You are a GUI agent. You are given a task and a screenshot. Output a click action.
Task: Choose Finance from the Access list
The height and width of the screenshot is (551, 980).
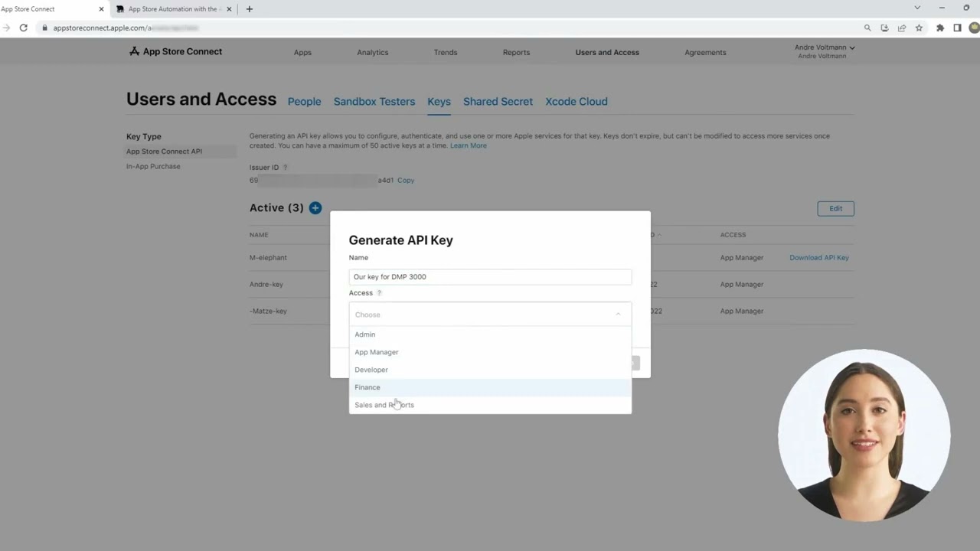tap(490, 387)
